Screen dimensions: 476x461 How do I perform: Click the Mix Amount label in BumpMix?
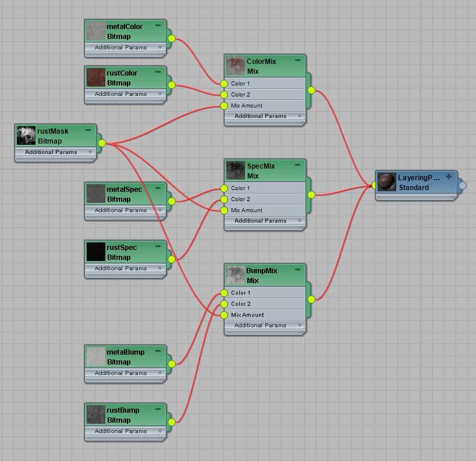(247, 315)
